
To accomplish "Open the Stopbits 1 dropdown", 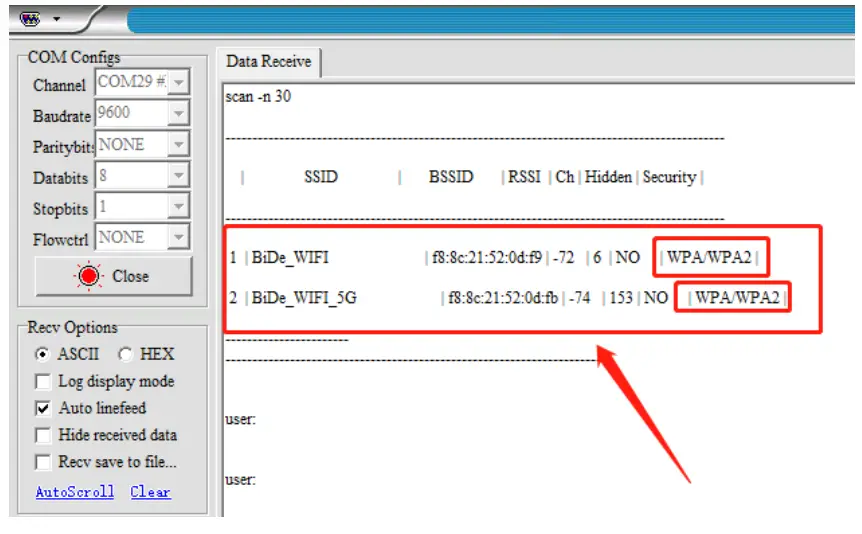I will click(179, 206).
